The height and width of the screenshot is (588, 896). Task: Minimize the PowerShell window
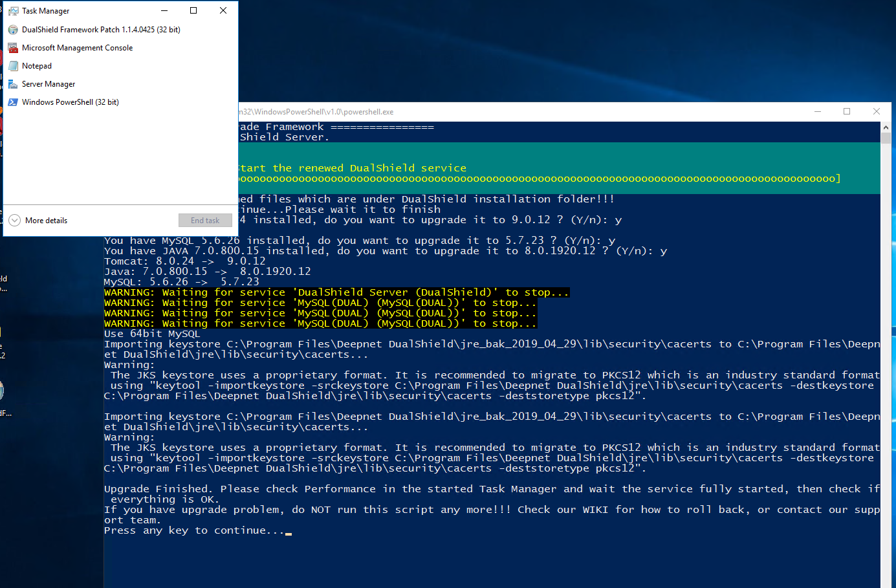tap(818, 112)
